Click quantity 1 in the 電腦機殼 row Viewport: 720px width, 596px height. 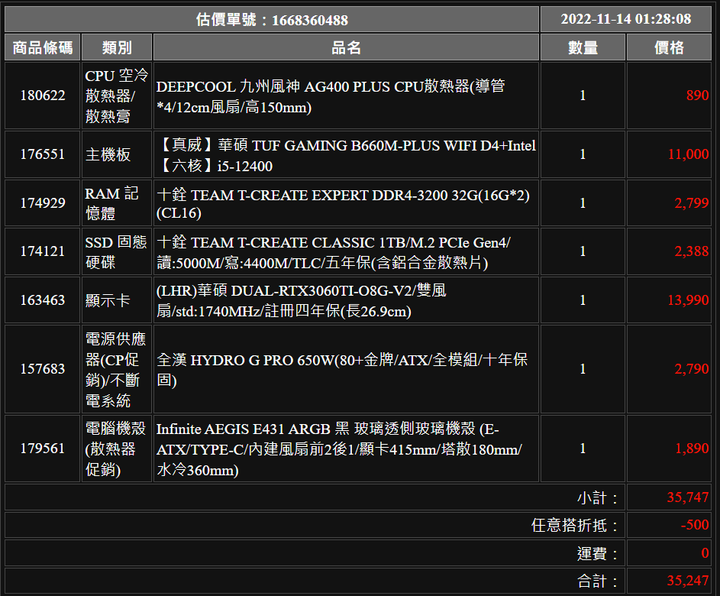tap(583, 449)
